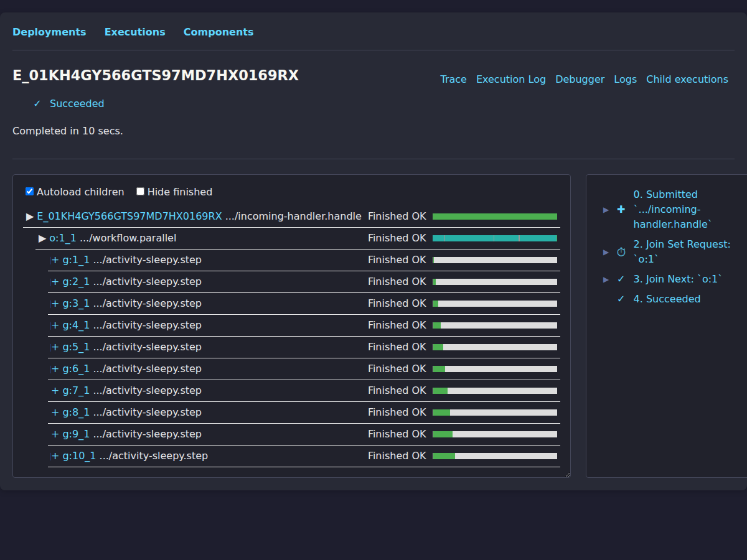Viewport: 747px width, 560px height.
Task: Select '4. Succeeded' event text
Action: [x=667, y=299]
